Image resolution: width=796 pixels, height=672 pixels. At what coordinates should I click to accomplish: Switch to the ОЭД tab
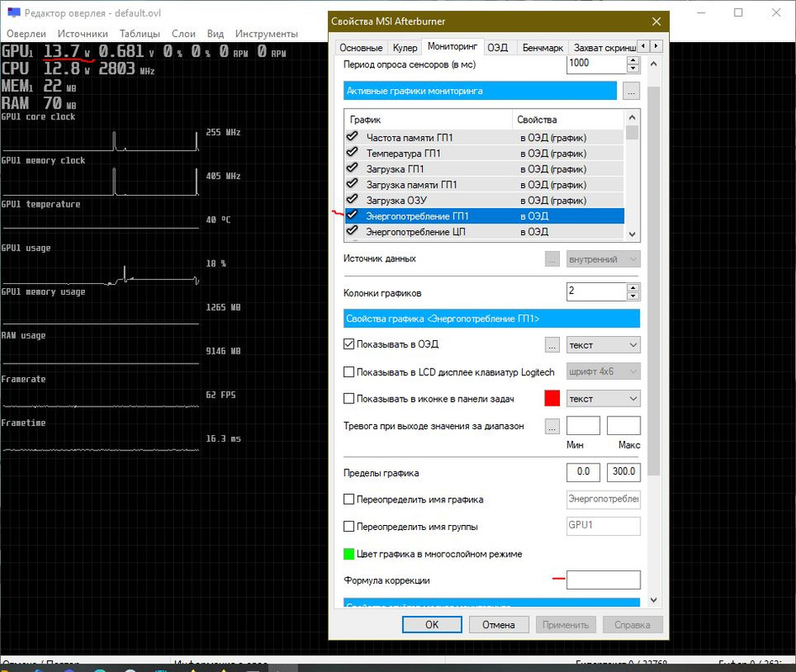coord(498,48)
